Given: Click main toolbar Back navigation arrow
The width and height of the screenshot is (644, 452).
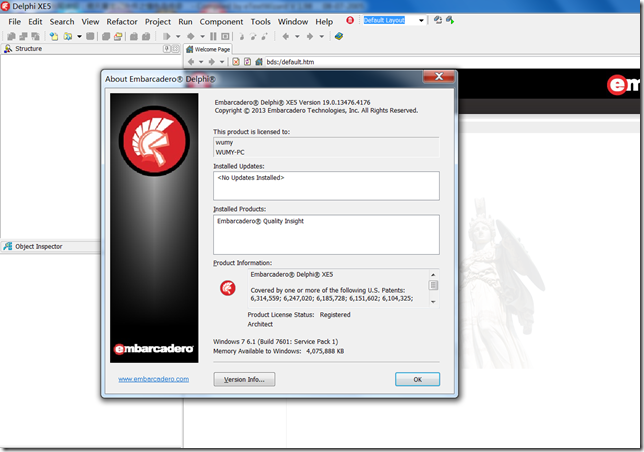Looking at the screenshot, I should coord(286,37).
